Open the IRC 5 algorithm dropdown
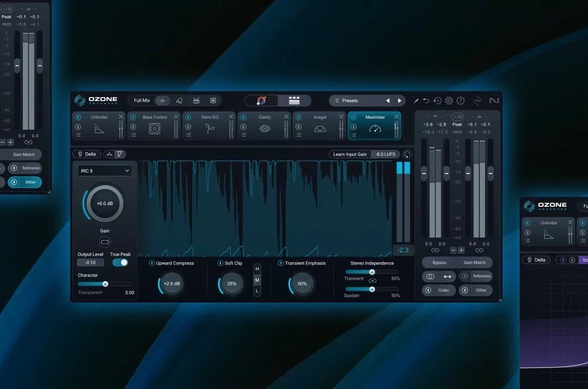The image size is (588, 389). tap(104, 170)
